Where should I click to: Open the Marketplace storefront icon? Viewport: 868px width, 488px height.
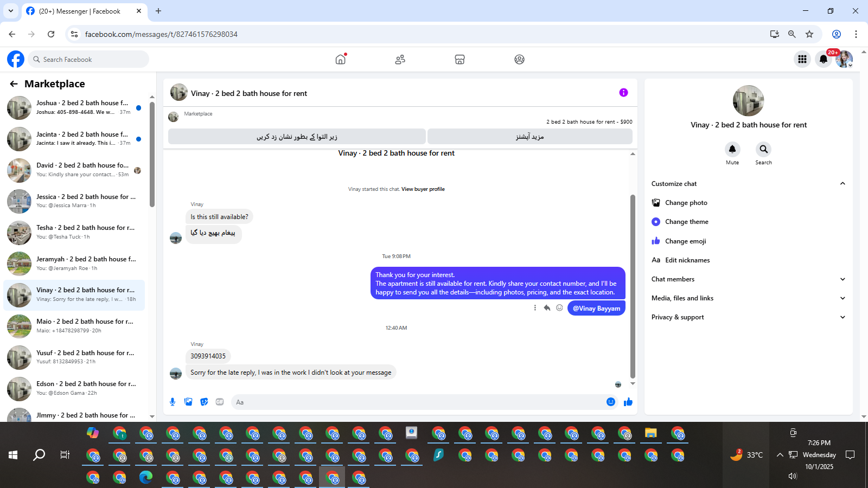[x=460, y=59]
